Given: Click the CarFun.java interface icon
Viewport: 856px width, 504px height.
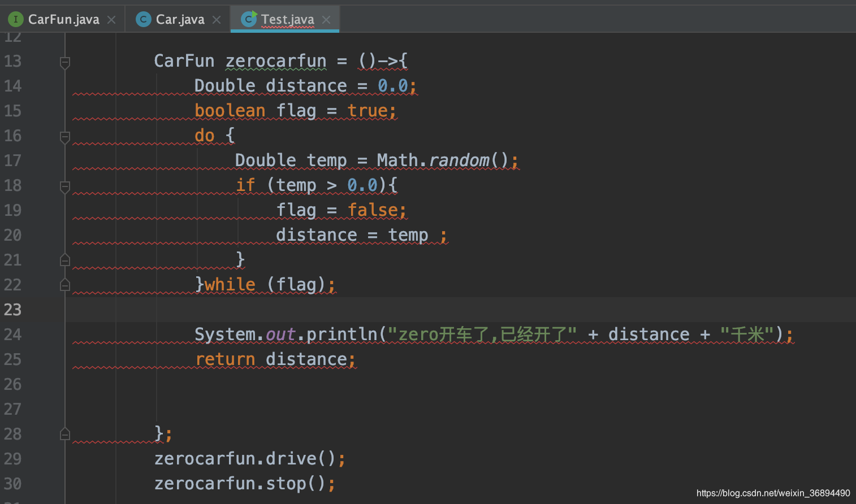Looking at the screenshot, I should [x=16, y=19].
